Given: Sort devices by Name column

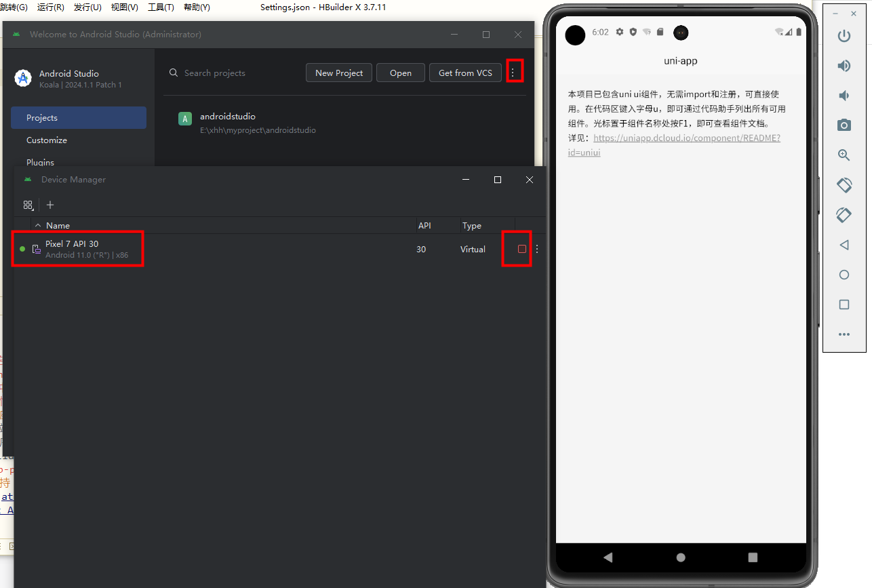Looking at the screenshot, I should tap(58, 225).
